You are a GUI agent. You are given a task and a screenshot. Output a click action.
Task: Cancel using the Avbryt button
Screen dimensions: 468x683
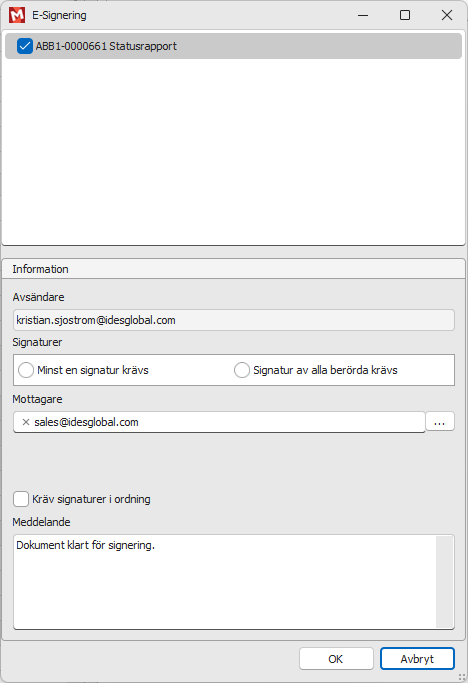tap(417, 659)
